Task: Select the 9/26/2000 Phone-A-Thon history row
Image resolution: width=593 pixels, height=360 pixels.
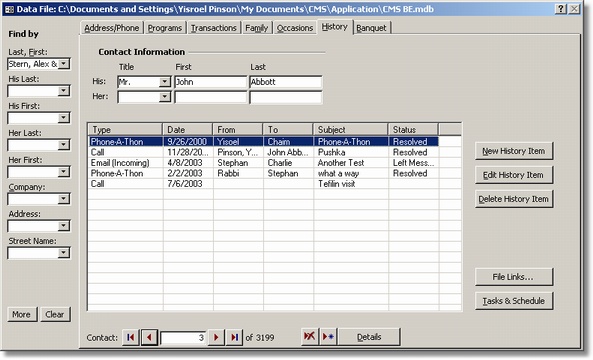Action: point(264,142)
